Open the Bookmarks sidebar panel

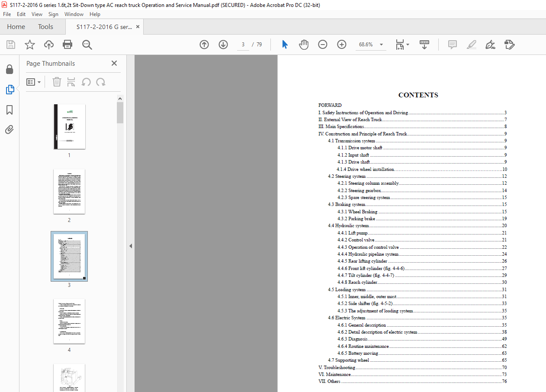click(10, 110)
